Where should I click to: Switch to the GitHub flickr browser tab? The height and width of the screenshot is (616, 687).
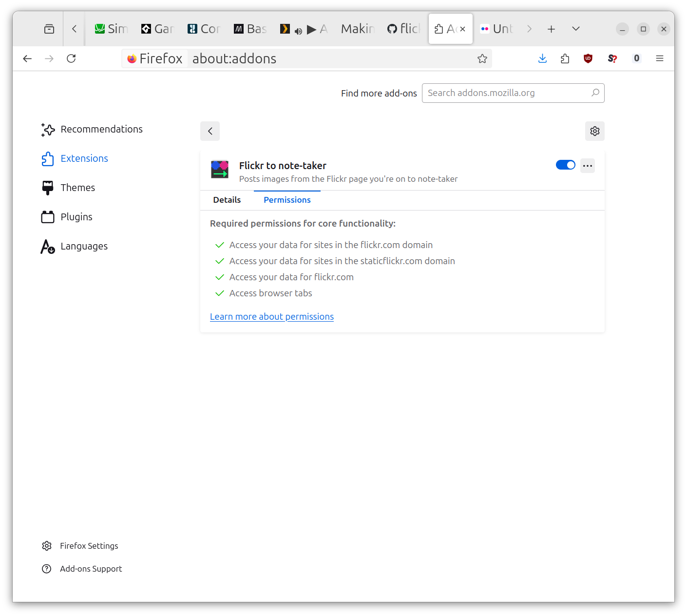click(x=404, y=28)
